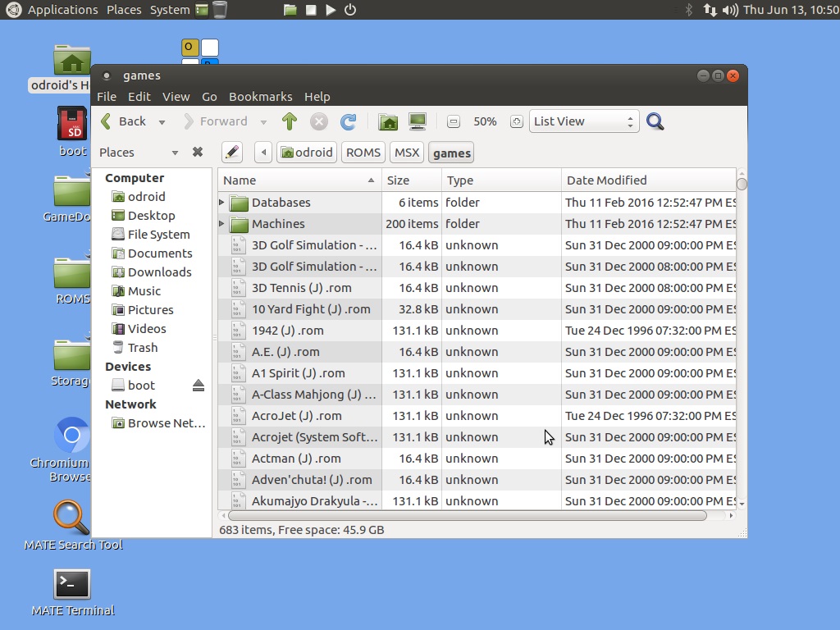This screenshot has width=840, height=630.
Task: Eject the boot device
Action: 198,386
